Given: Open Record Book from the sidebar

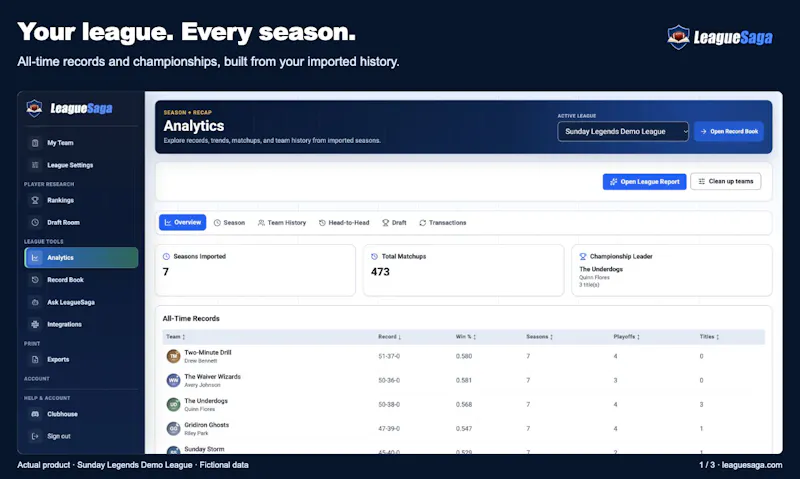Looking at the screenshot, I should coord(81,280).
